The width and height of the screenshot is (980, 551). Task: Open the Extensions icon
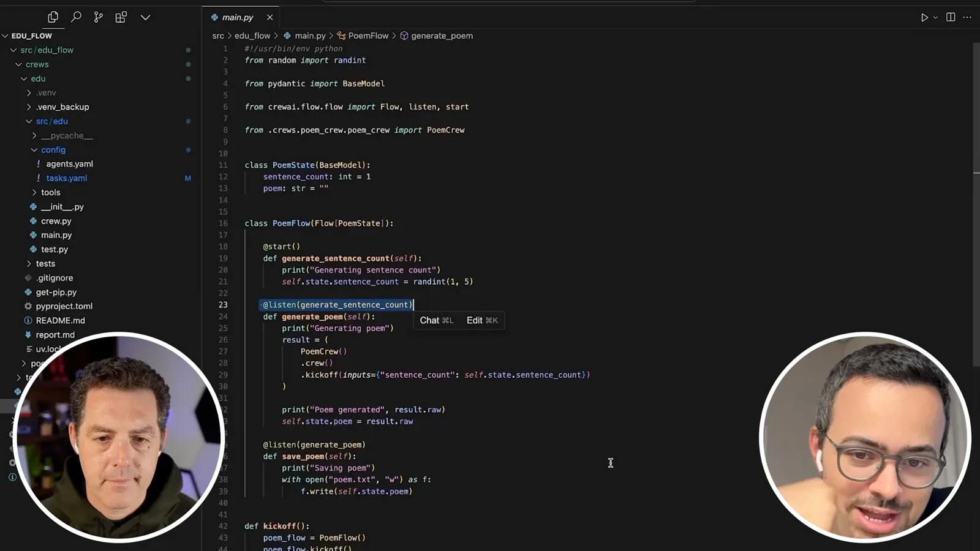pos(121,17)
